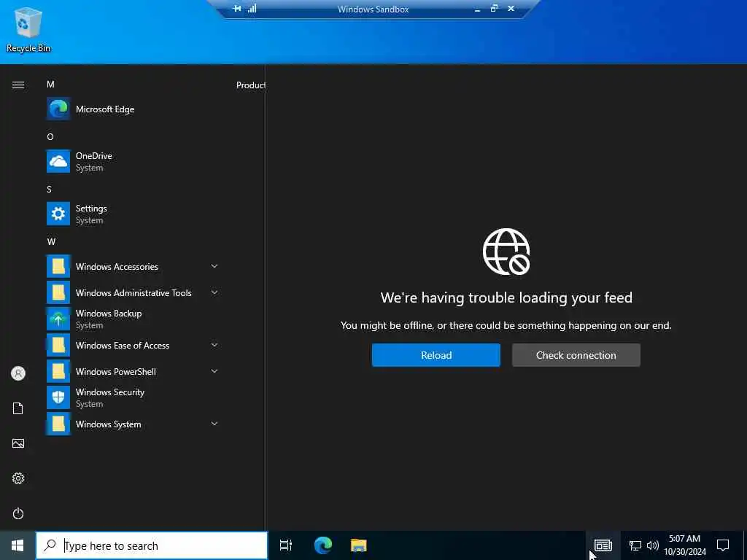Click the Power icon in Start sidebar
Viewport: 747px width, 560px height.
click(x=18, y=513)
